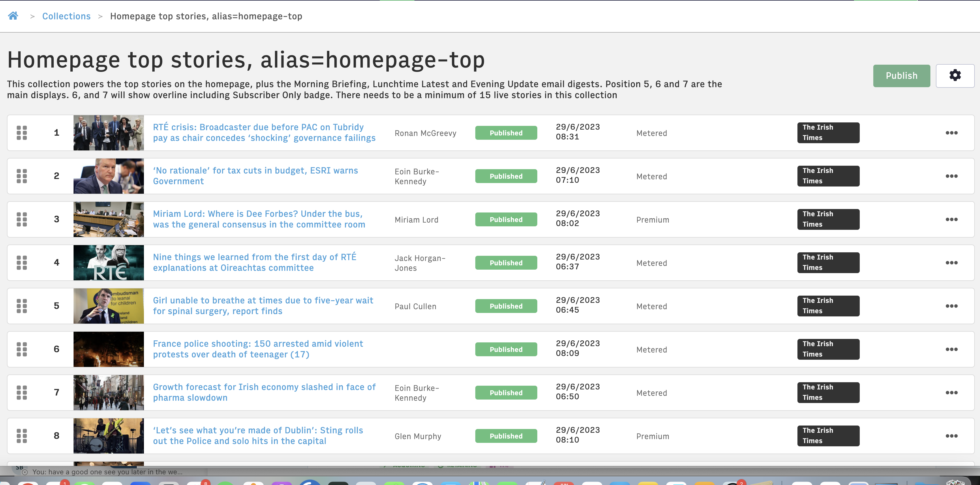Select date 29/6/2023 08:31
This screenshot has height=485, width=980.
pos(577,132)
